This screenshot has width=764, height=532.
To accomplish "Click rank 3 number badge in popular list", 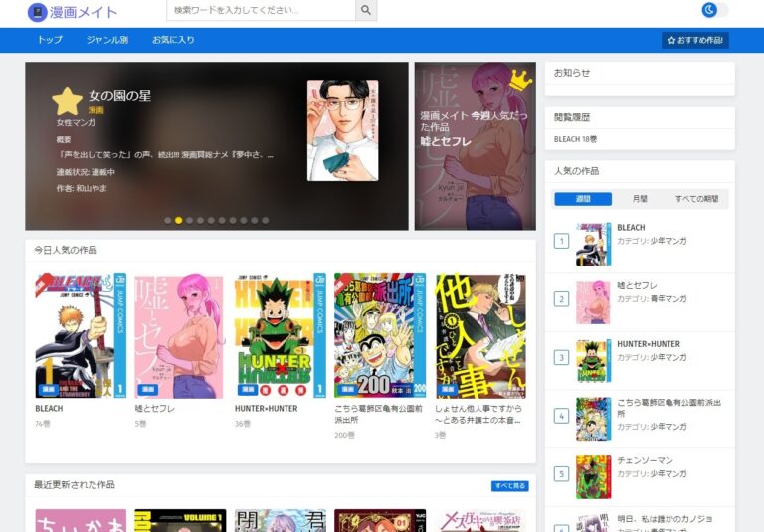I will 561,357.
